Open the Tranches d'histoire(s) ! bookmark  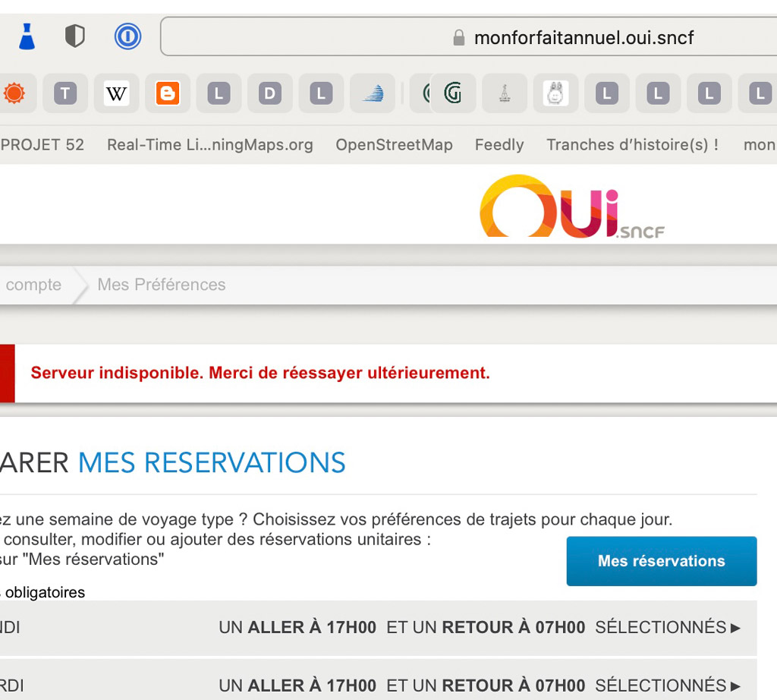click(632, 145)
